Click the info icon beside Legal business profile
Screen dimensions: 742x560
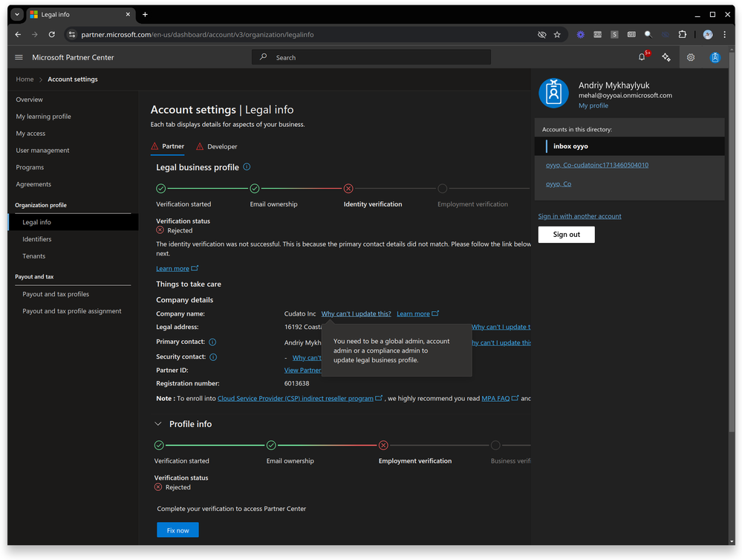point(247,166)
